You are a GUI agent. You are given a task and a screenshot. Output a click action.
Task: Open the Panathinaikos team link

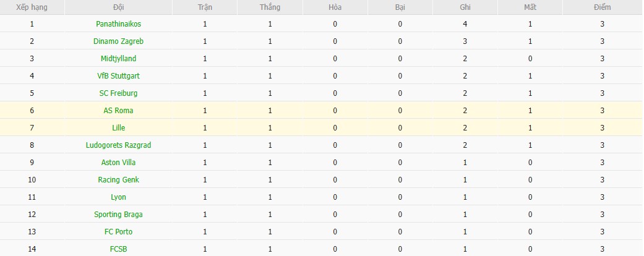click(x=118, y=24)
